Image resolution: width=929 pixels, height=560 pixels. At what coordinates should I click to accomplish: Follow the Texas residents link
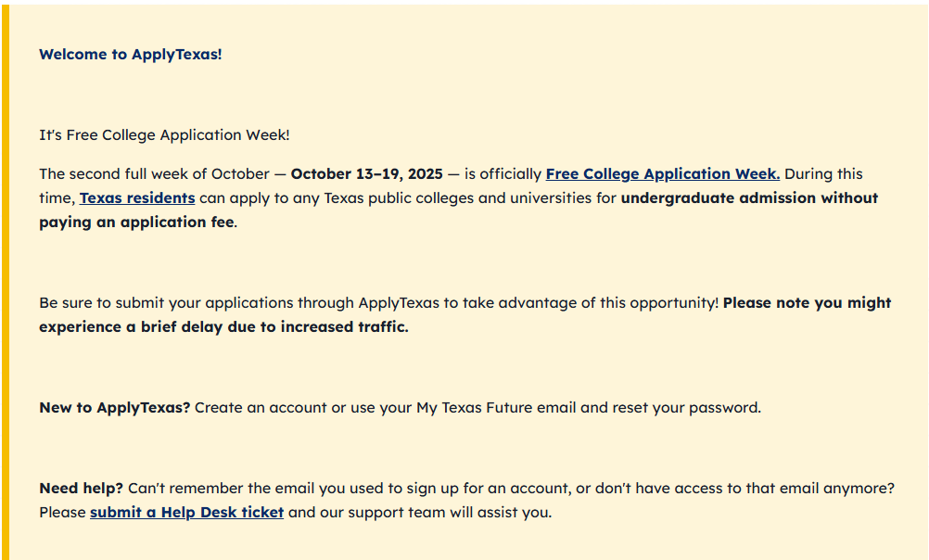pos(137,198)
